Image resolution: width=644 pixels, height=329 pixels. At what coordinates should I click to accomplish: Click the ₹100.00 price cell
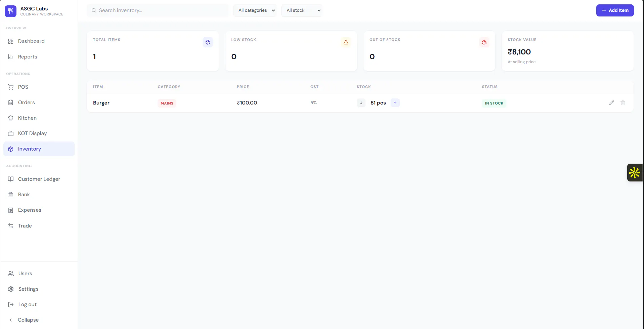(x=247, y=103)
